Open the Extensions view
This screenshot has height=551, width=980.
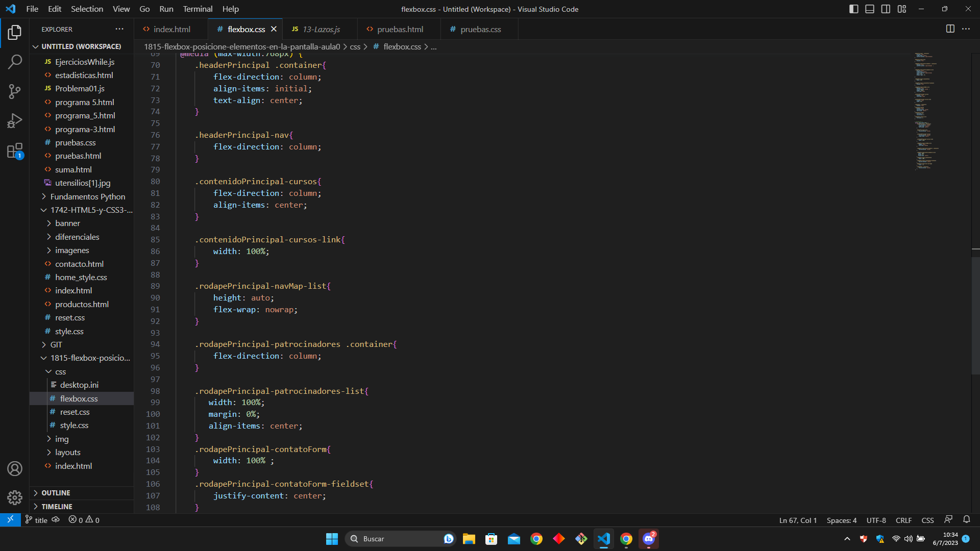(x=15, y=151)
